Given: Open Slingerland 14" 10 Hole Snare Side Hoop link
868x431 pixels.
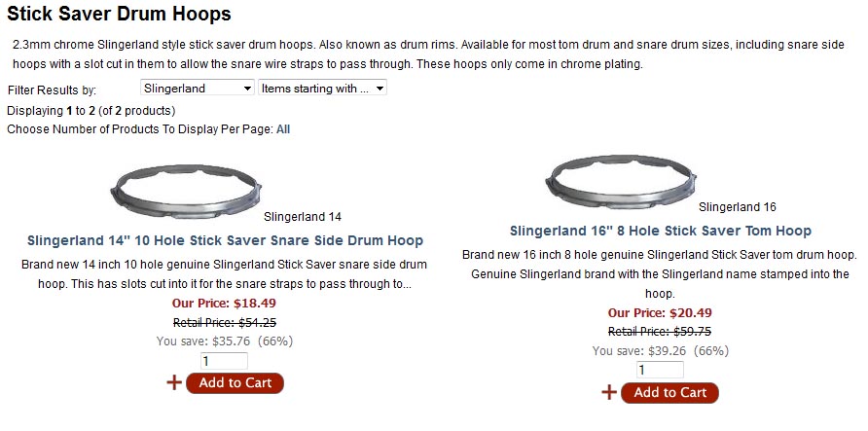Looking at the screenshot, I should coord(225,240).
